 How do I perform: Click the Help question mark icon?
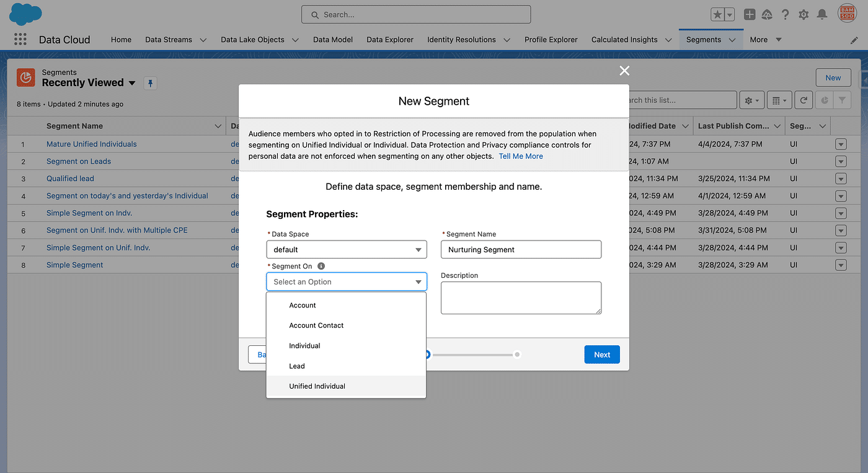(786, 14)
